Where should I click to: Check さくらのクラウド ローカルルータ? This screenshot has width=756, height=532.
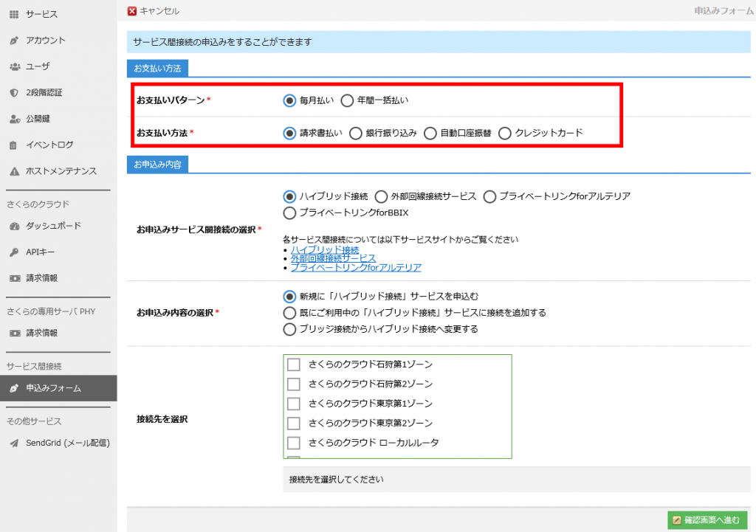[x=294, y=443]
